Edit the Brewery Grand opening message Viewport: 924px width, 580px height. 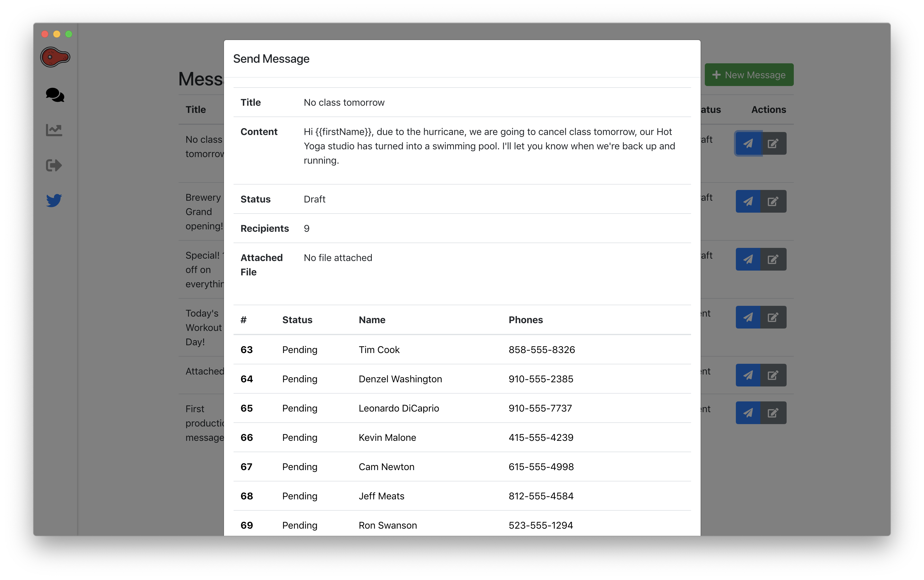tap(773, 201)
